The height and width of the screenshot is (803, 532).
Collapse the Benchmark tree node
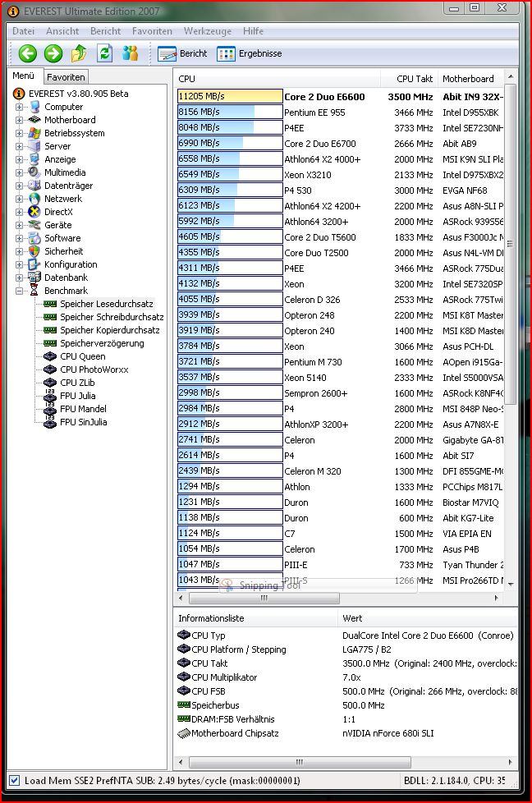click(x=19, y=291)
